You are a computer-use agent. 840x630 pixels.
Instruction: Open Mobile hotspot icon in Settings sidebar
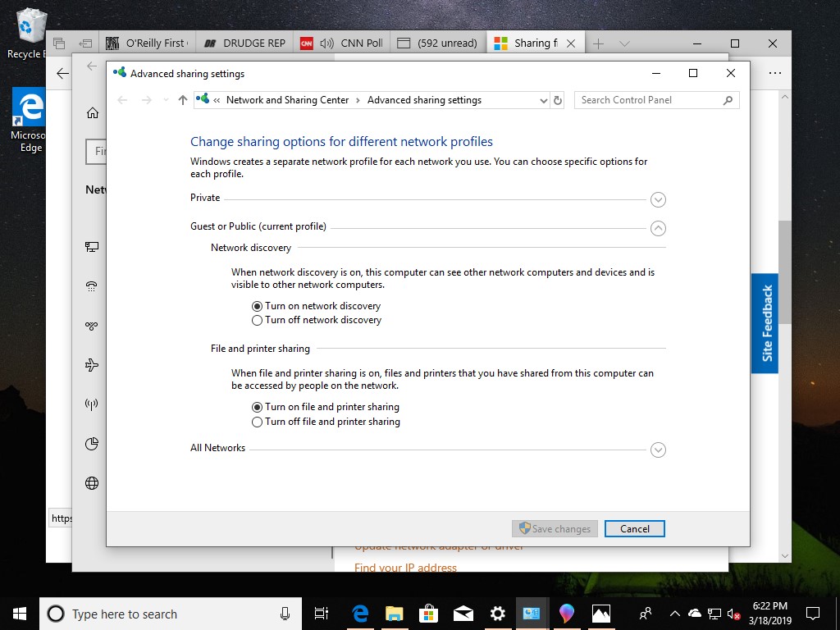[92, 404]
